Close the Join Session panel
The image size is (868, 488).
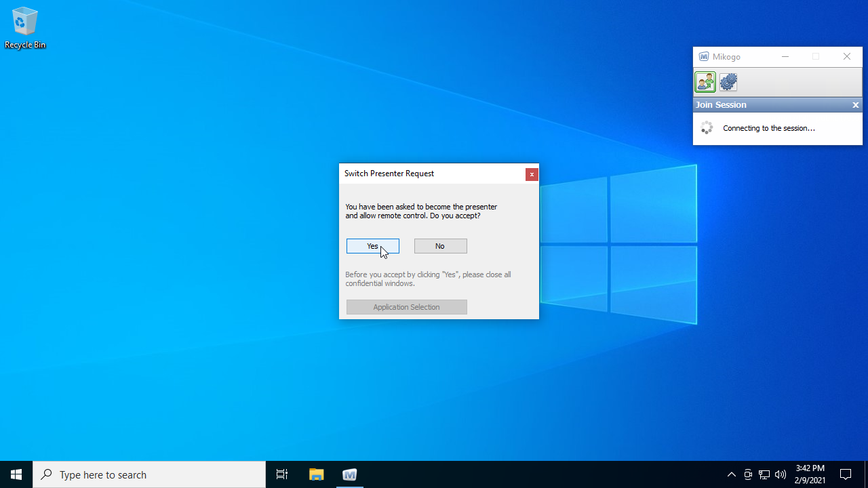pyautogui.click(x=855, y=105)
